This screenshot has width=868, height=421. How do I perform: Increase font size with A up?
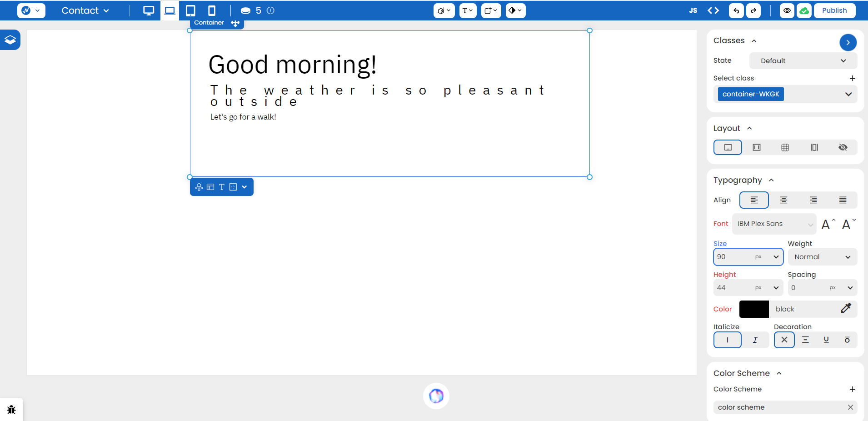[828, 224]
